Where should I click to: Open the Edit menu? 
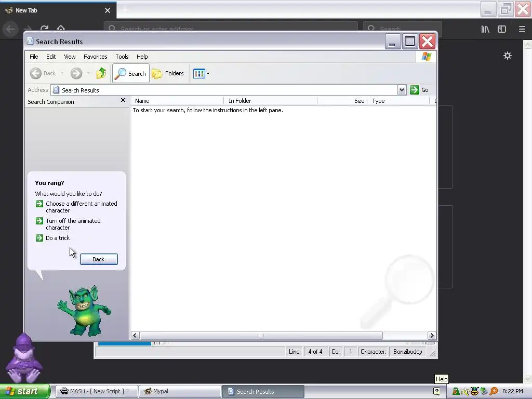(x=51, y=57)
